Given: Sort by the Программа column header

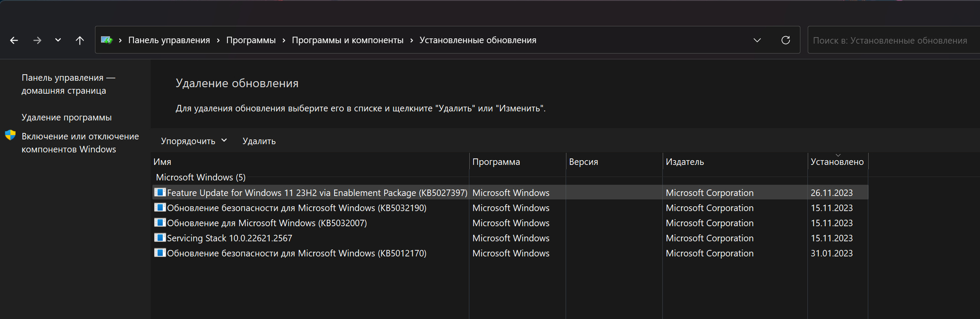Looking at the screenshot, I should tap(518, 162).
